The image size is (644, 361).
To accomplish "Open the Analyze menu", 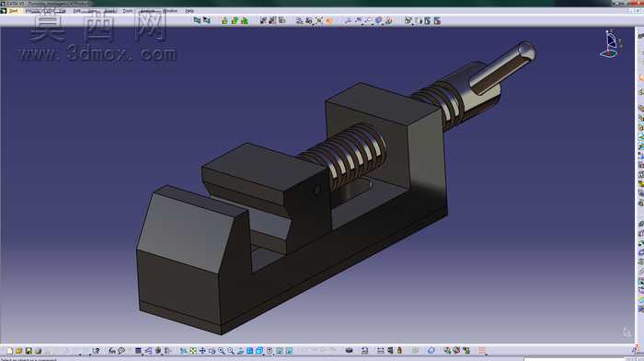I will (x=148, y=11).
